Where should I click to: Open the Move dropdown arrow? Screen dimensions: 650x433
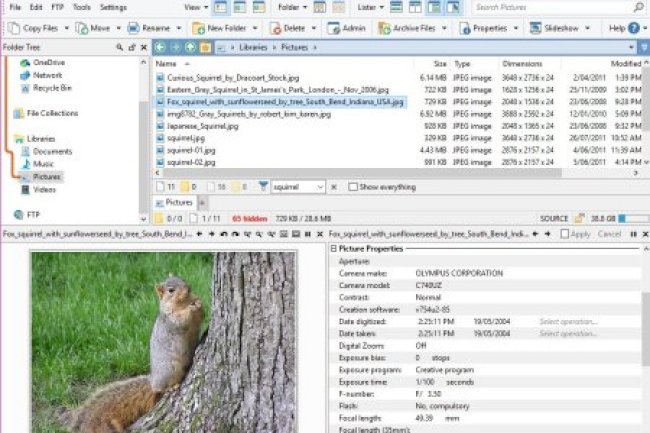[x=119, y=28]
